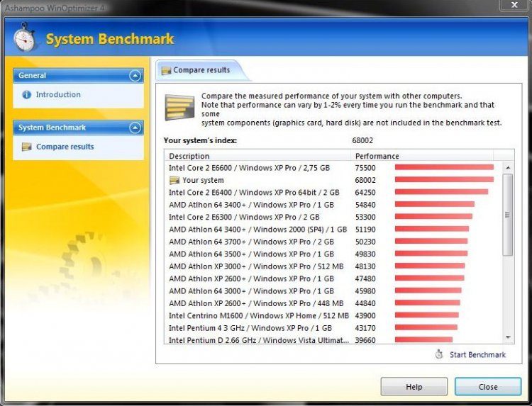This screenshot has height=406, width=532.
Task: Click the blue info icon beside Introduction
Action: (x=26, y=94)
